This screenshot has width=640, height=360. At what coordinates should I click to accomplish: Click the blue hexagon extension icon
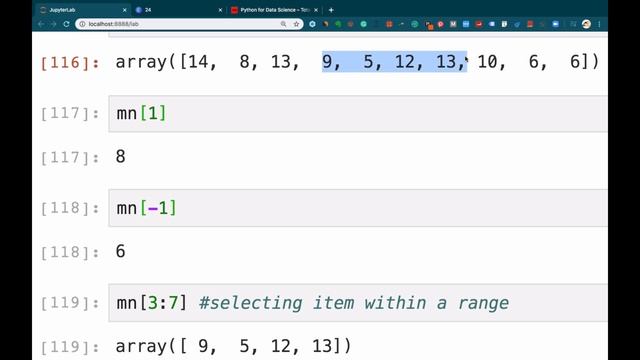click(x=312, y=24)
